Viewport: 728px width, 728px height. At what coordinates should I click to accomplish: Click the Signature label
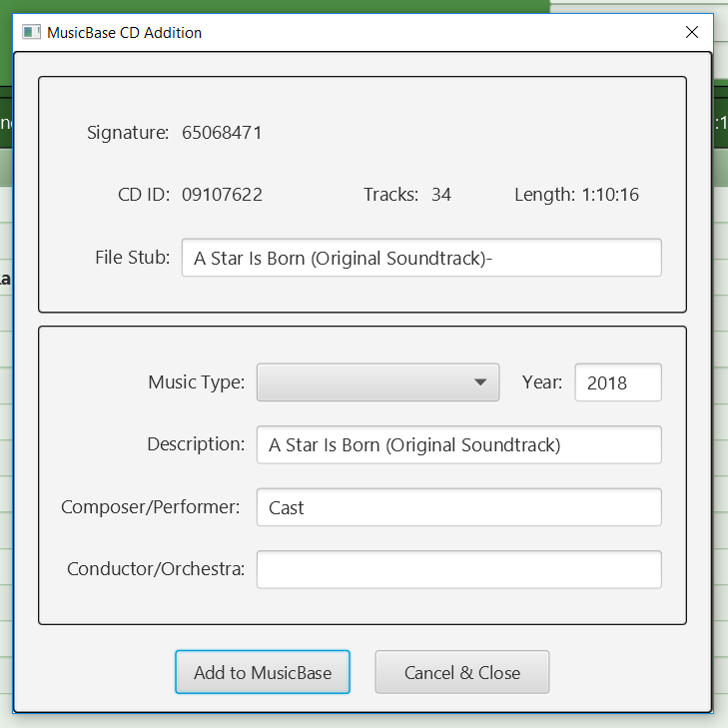coord(128,133)
